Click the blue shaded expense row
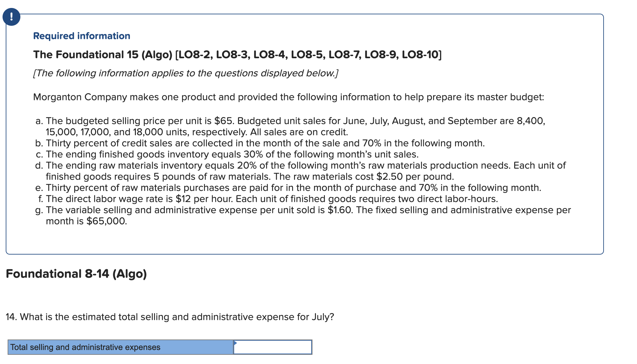 tap(121, 347)
